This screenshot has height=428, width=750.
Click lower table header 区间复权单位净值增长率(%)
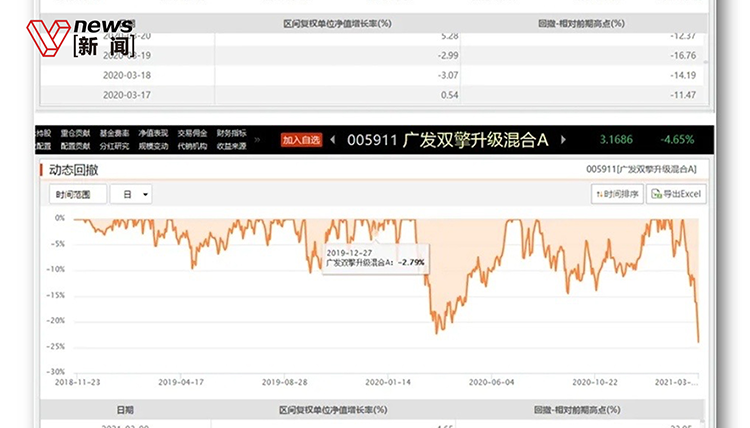point(333,410)
